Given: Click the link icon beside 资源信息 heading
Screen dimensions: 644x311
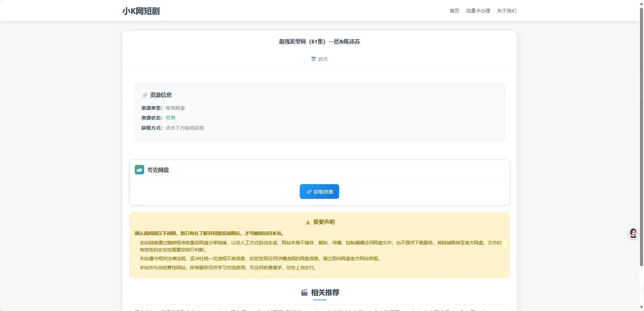Looking at the screenshot, I should [144, 95].
